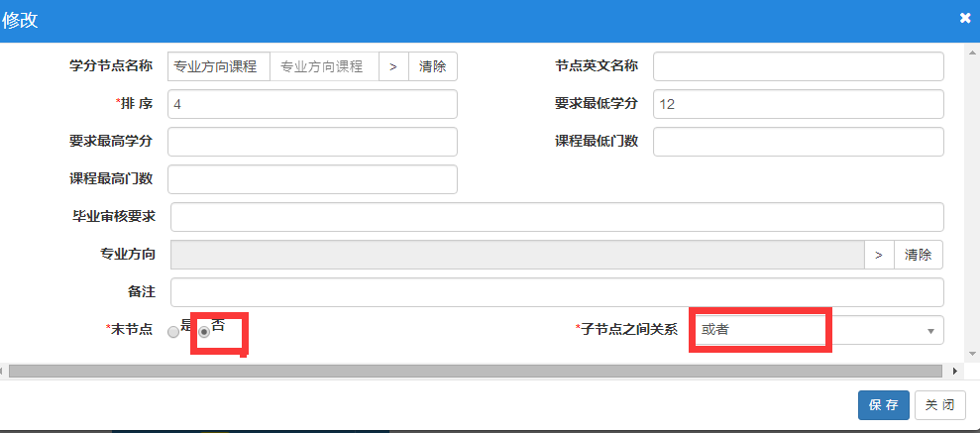Click the 保存 button
The width and height of the screenshot is (980, 433).
click(x=883, y=405)
